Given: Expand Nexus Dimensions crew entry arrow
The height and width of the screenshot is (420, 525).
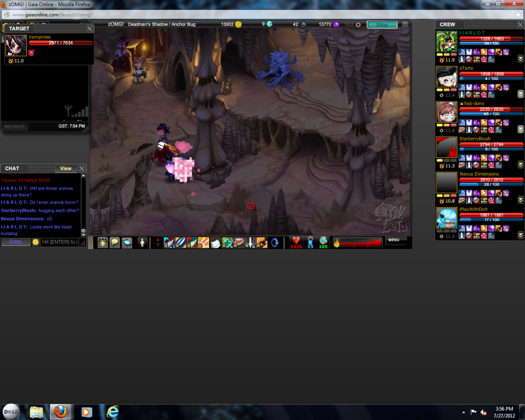Looking at the screenshot, I should click(521, 200).
